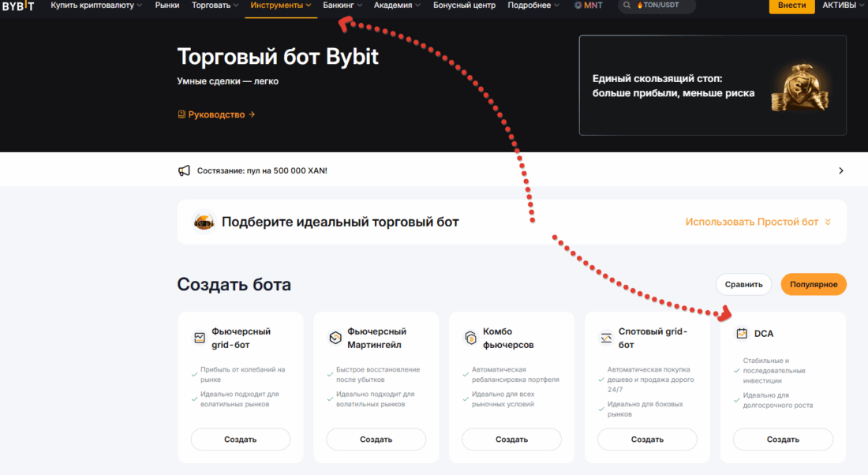Click the Внести button
Image resolution: width=868 pixels, height=475 pixels.
[x=791, y=6]
